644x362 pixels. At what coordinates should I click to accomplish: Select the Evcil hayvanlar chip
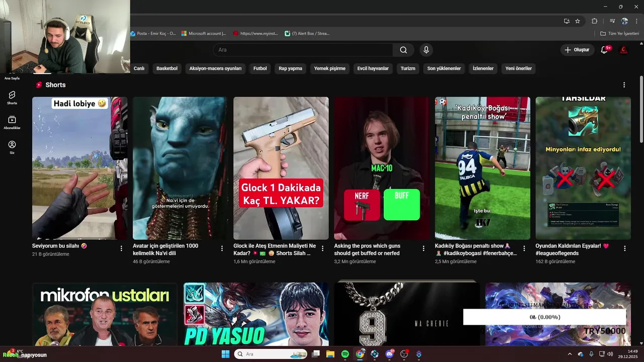pos(373,68)
